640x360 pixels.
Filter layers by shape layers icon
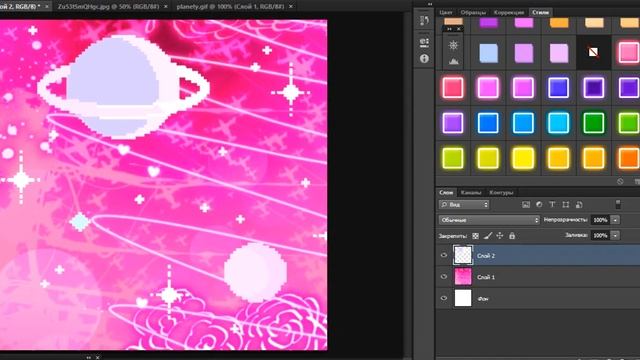coord(565,204)
